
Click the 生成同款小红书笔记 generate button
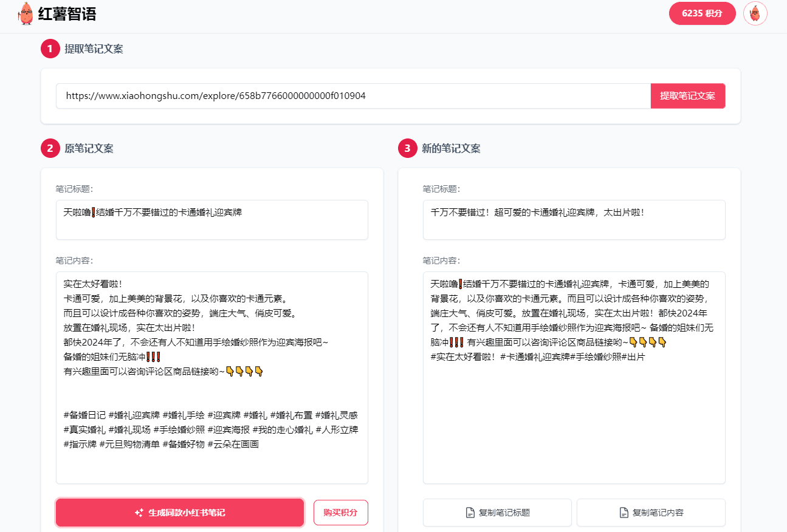pos(179,512)
